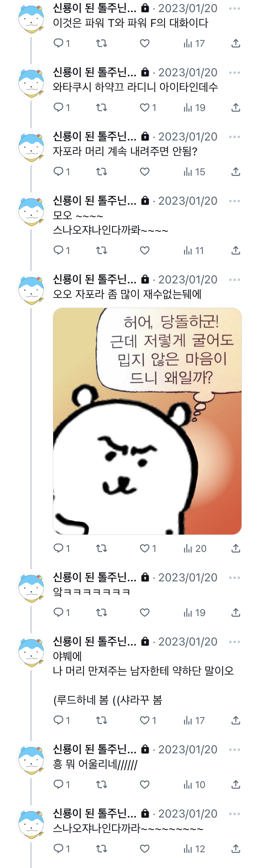Unlike the liked tweet with the bear image

click(148, 548)
